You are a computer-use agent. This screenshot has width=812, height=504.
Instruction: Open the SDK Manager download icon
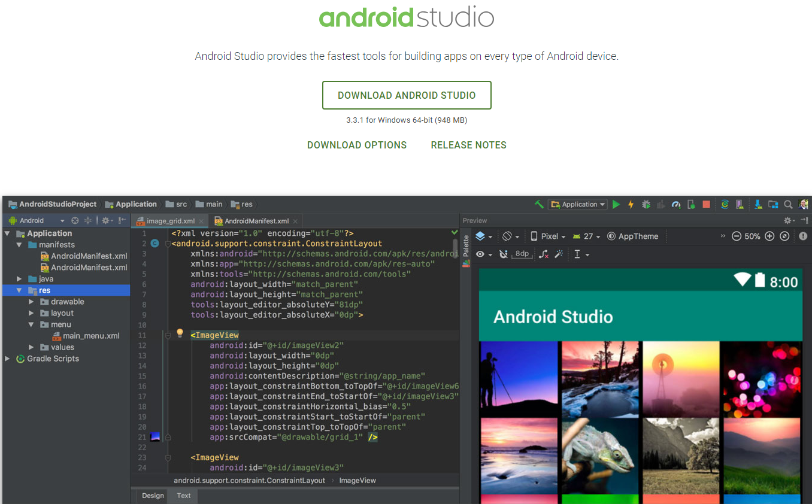coord(758,204)
